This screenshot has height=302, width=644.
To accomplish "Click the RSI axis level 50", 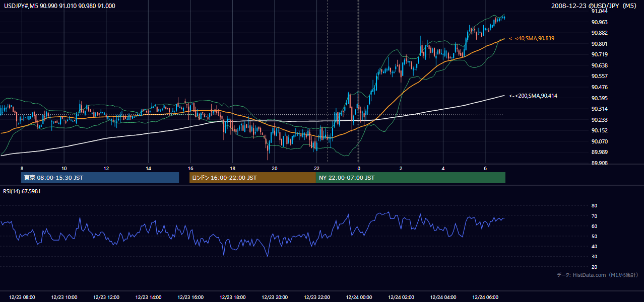I will 594,236.
